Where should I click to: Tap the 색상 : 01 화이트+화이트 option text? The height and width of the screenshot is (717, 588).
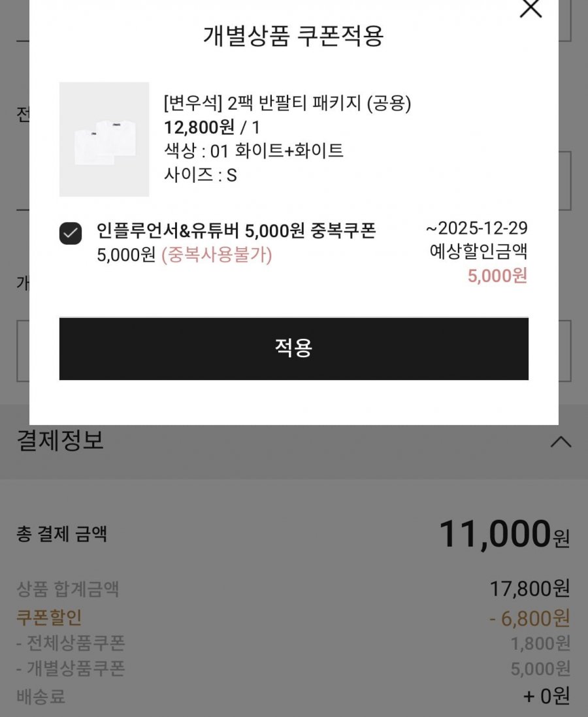point(253,151)
